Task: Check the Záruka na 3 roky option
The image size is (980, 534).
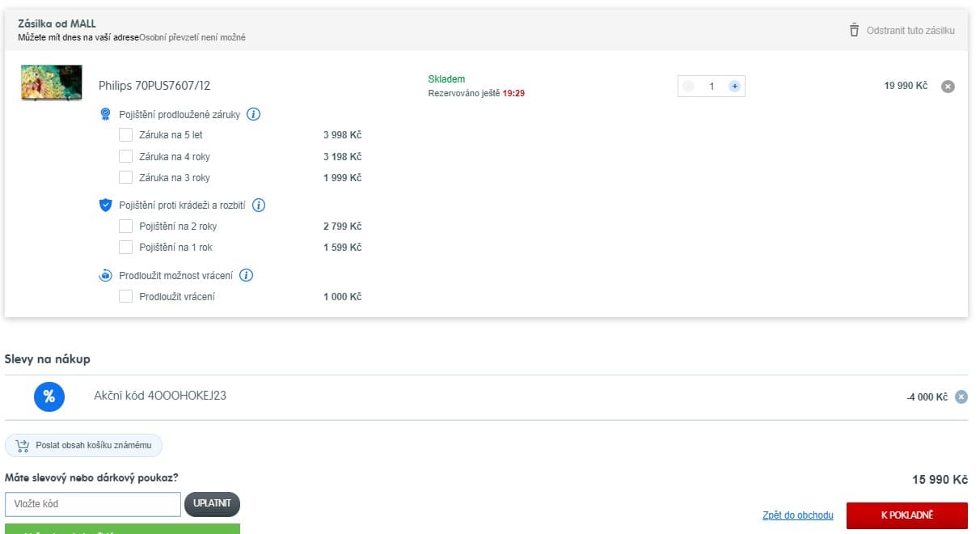Action: click(x=125, y=177)
